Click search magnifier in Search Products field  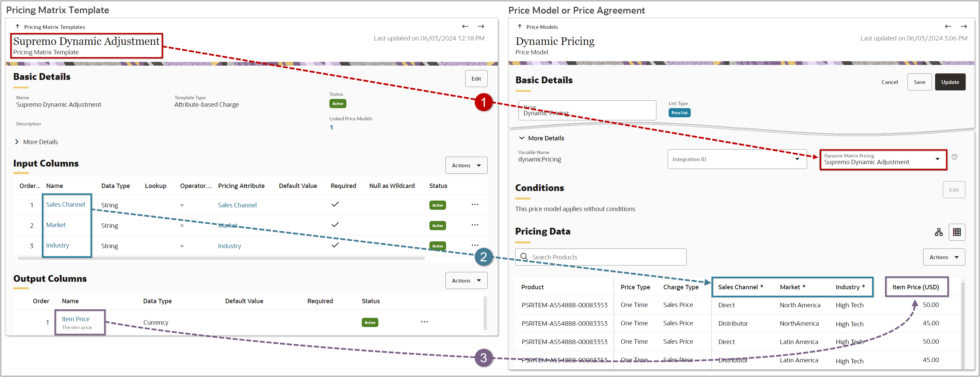[524, 257]
